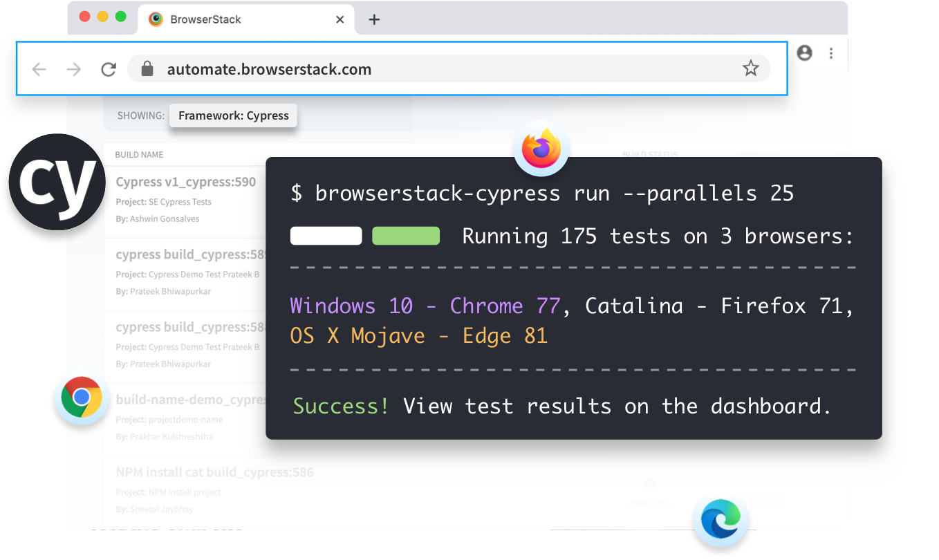Click the BUILD NAME column header
This screenshot has height=560, width=939.
coord(139,155)
